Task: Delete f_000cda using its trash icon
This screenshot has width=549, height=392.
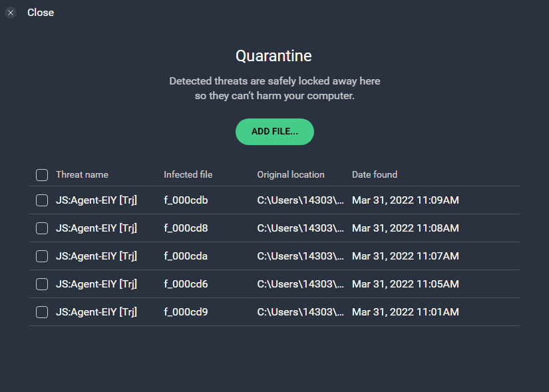Action: tap(509, 256)
